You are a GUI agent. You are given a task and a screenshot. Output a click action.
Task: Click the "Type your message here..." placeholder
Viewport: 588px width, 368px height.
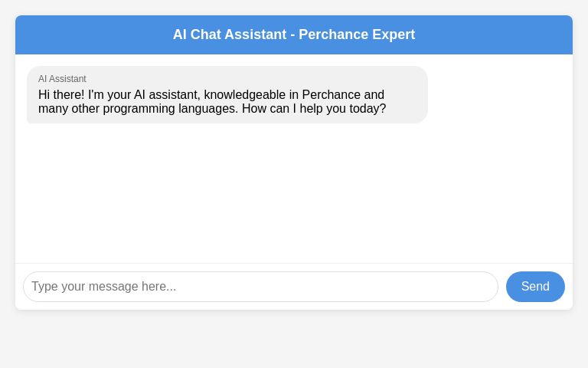click(x=104, y=287)
